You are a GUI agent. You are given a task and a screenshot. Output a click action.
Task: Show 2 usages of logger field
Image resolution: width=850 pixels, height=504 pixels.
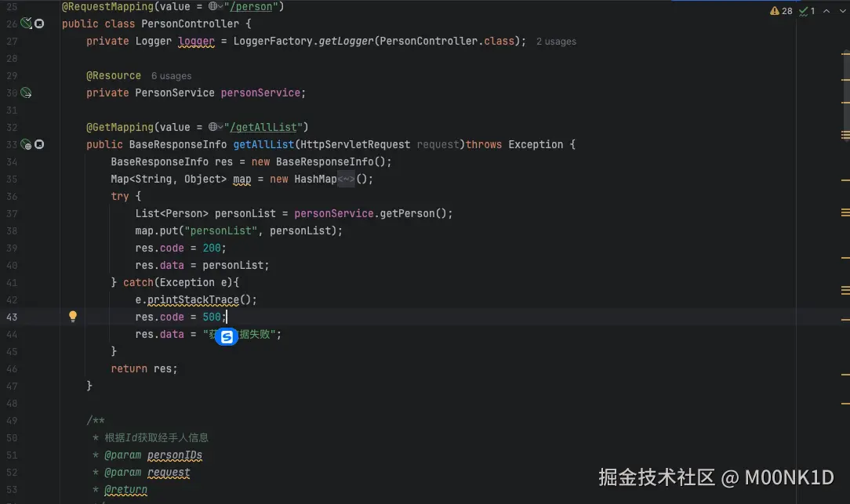coord(556,41)
